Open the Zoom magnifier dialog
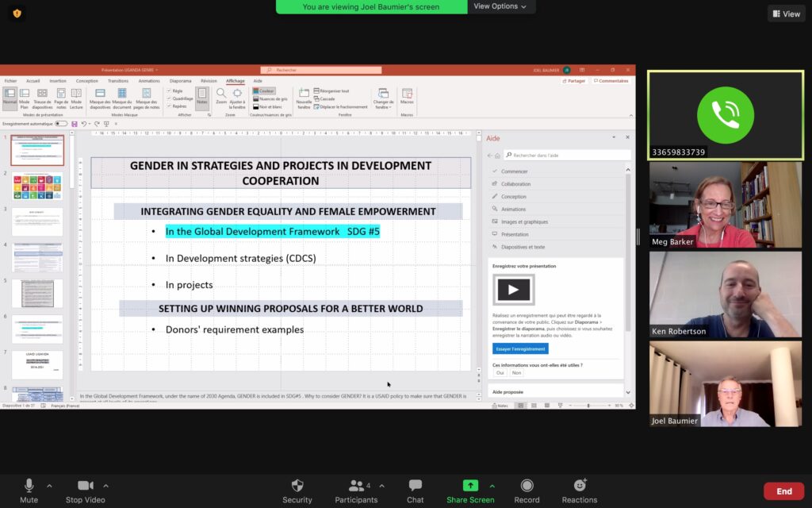 (221, 96)
